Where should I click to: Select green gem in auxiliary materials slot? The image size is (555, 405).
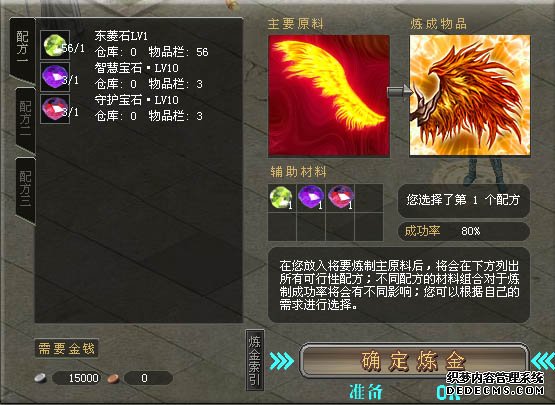pyautogui.click(x=282, y=198)
